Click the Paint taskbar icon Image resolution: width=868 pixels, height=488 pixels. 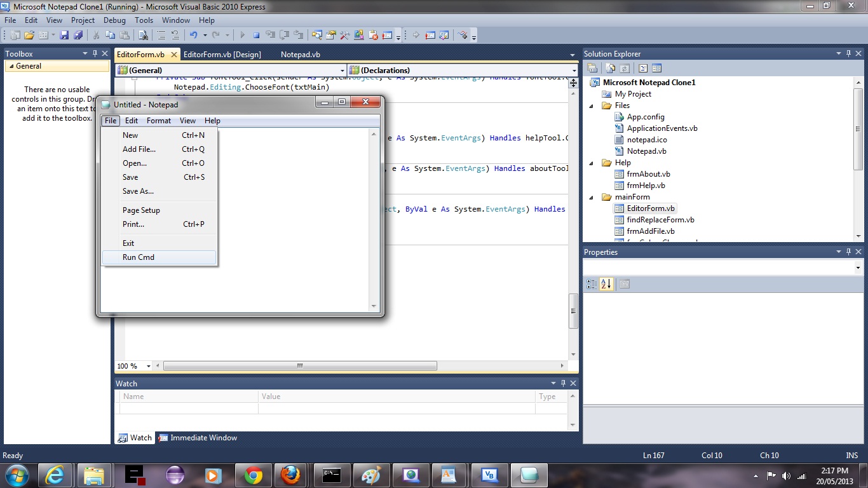pos(370,475)
